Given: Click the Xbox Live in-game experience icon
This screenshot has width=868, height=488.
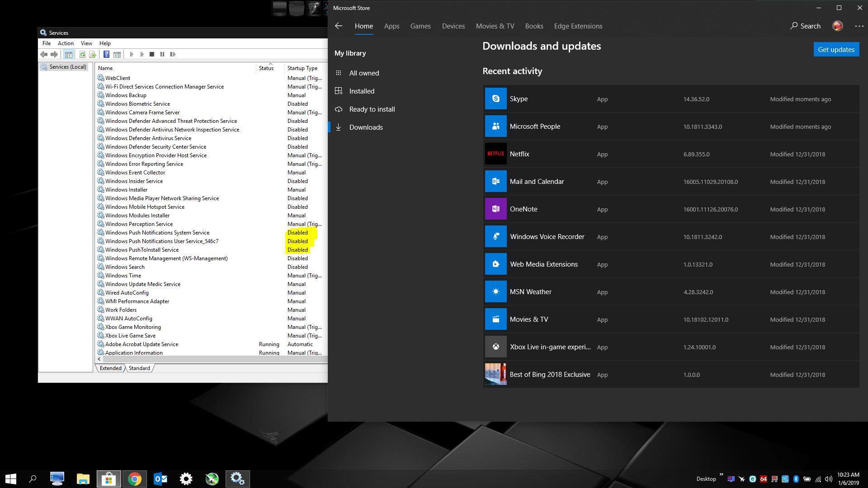Looking at the screenshot, I should [x=496, y=347].
